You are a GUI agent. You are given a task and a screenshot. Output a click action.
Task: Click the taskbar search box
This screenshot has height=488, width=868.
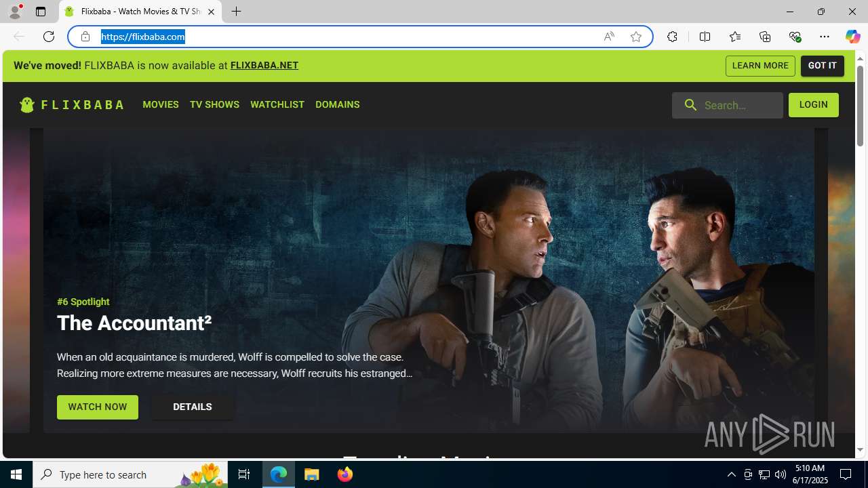click(130, 474)
